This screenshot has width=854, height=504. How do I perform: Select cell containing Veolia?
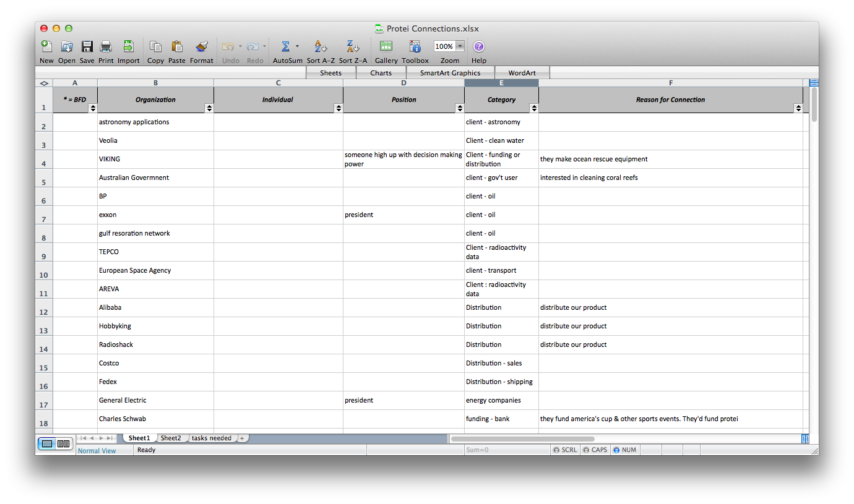click(155, 141)
